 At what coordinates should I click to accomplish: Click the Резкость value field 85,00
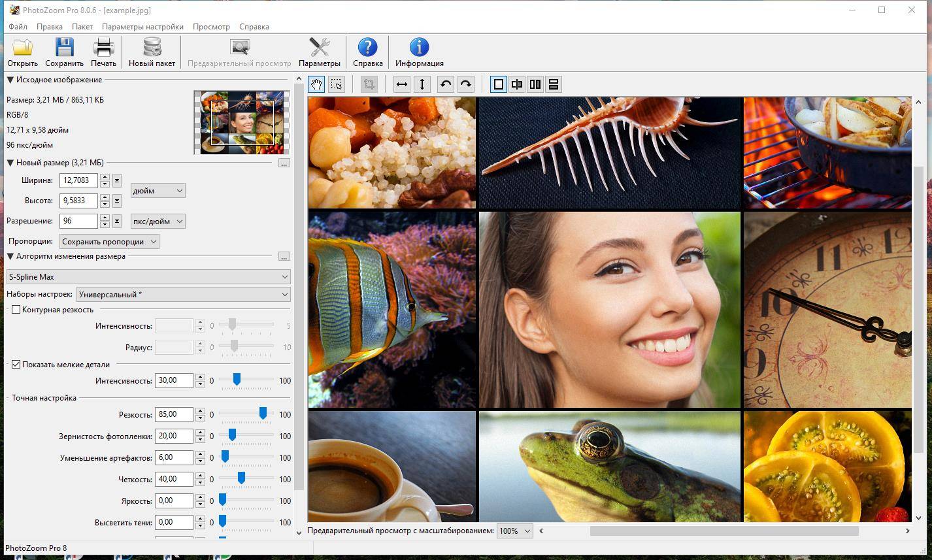174,414
